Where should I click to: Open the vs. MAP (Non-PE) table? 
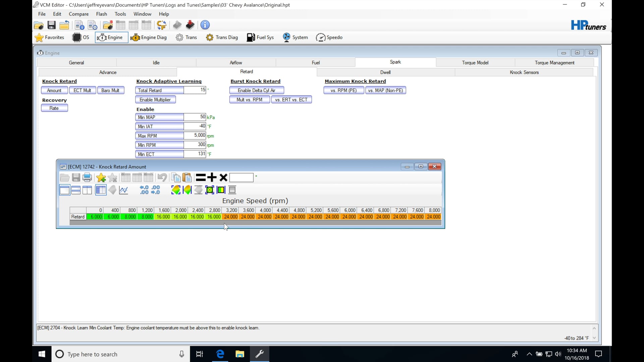385,90
